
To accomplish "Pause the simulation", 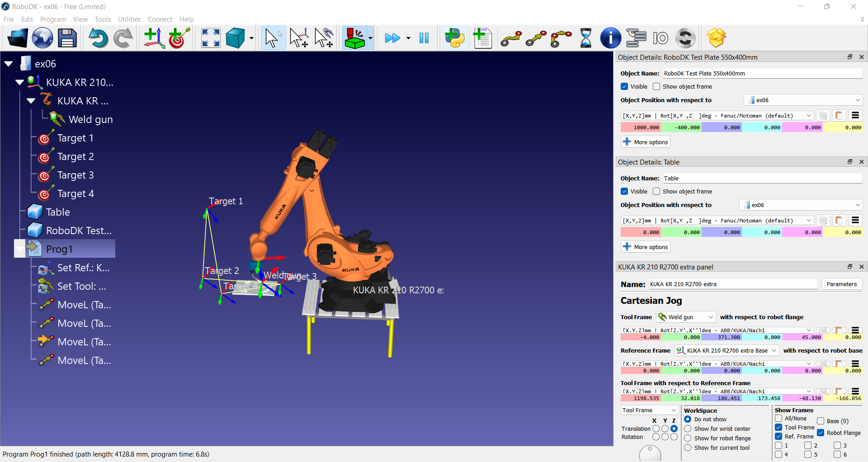I will 424,38.
